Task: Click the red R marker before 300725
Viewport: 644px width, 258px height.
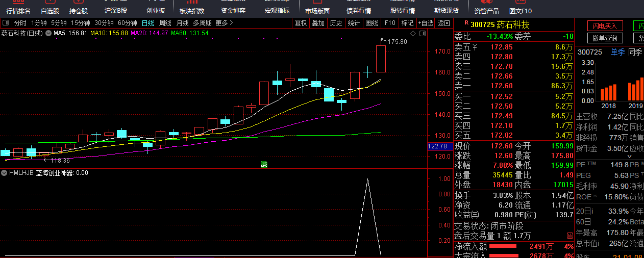Action: click(x=466, y=23)
